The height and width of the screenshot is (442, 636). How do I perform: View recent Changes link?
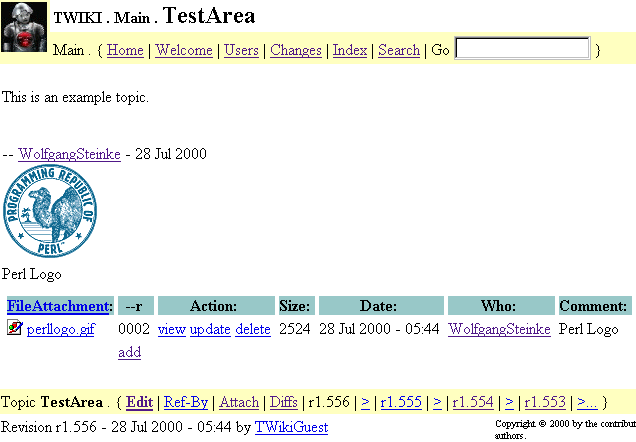coord(296,50)
